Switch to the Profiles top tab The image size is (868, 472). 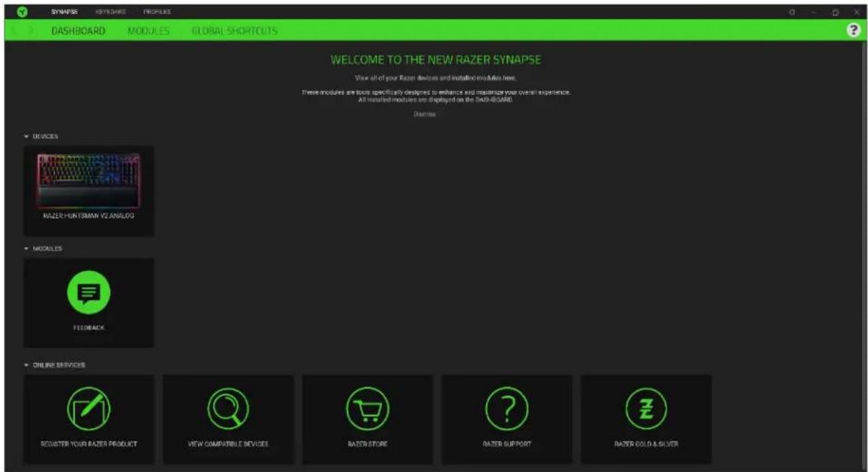tap(157, 12)
